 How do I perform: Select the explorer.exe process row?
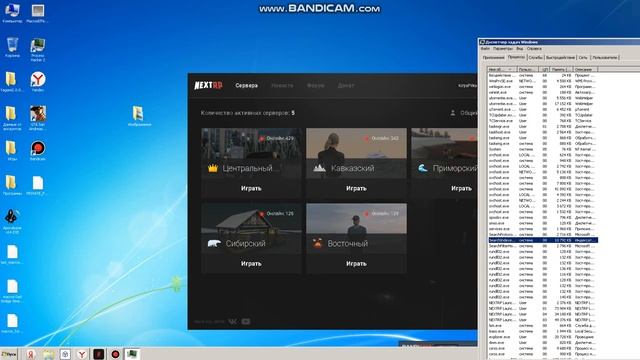tap(543, 337)
